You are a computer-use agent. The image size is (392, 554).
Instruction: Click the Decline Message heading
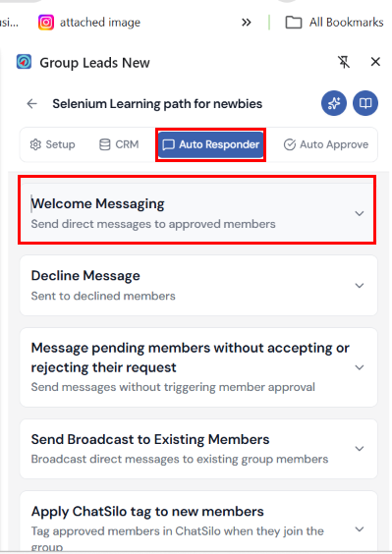pyautogui.click(x=85, y=276)
